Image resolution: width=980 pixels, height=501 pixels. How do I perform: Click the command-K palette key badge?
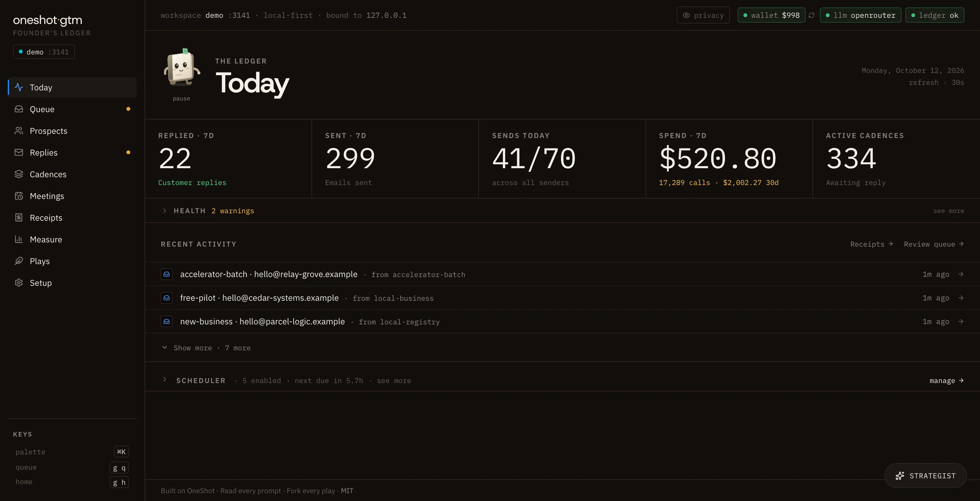tap(121, 451)
